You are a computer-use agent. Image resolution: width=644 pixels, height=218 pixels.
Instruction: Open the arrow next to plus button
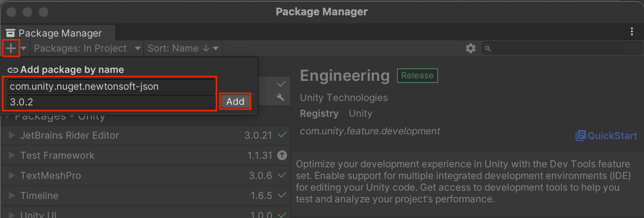coord(24,49)
